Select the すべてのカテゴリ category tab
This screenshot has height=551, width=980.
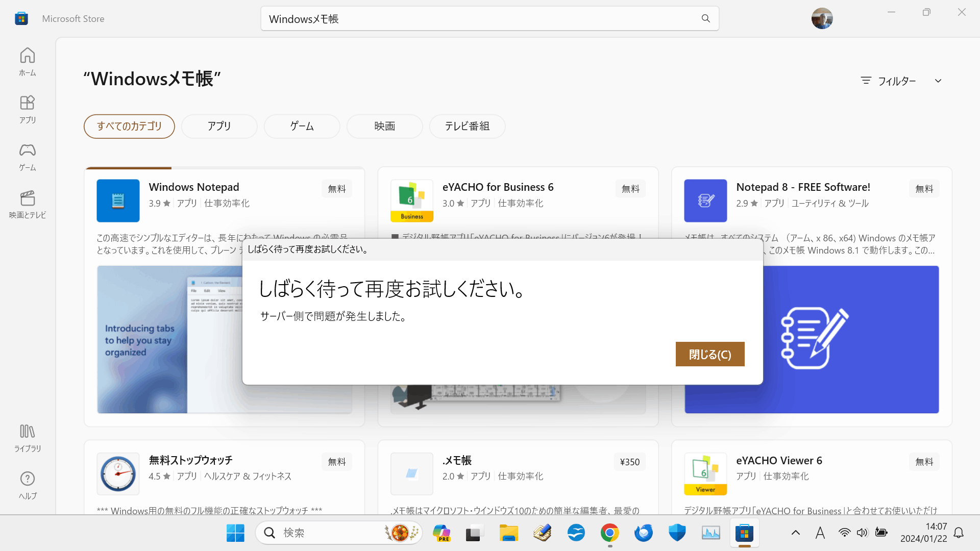pyautogui.click(x=129, y=126)
